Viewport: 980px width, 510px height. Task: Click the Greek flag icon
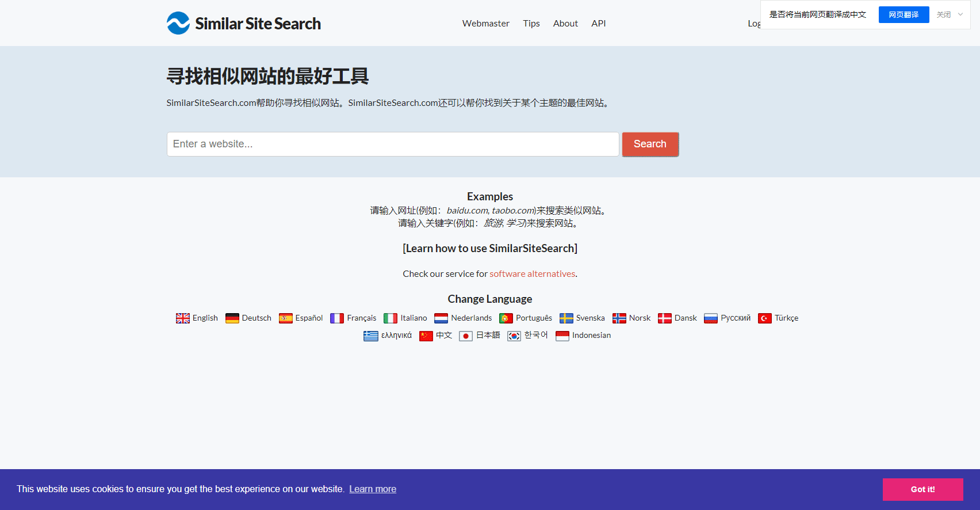point(371,336)
